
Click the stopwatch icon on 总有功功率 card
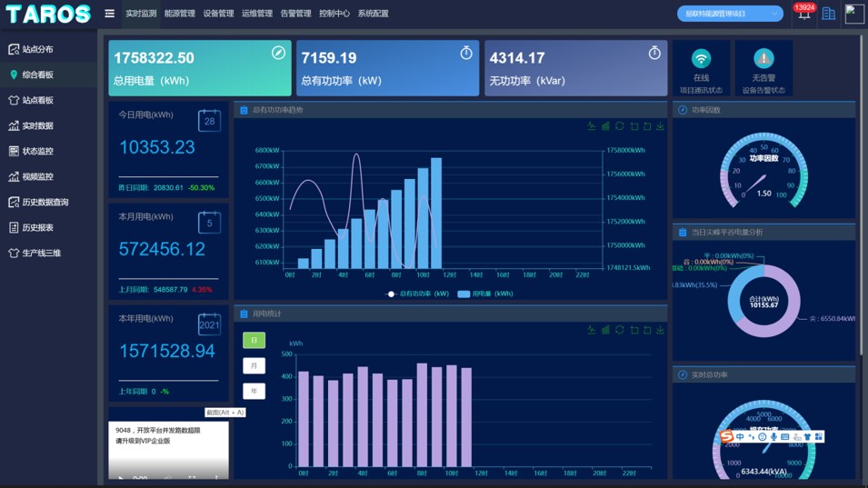466,54
